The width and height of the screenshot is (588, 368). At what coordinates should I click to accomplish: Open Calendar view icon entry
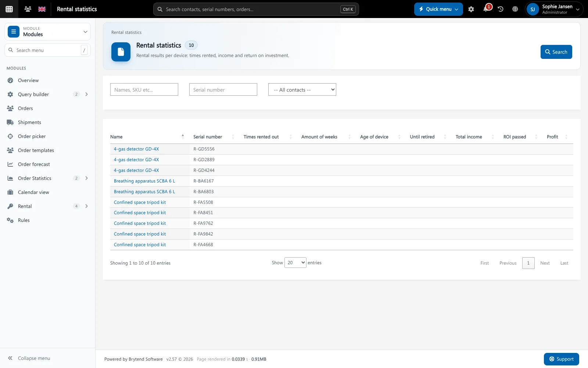tap(10, 192)
